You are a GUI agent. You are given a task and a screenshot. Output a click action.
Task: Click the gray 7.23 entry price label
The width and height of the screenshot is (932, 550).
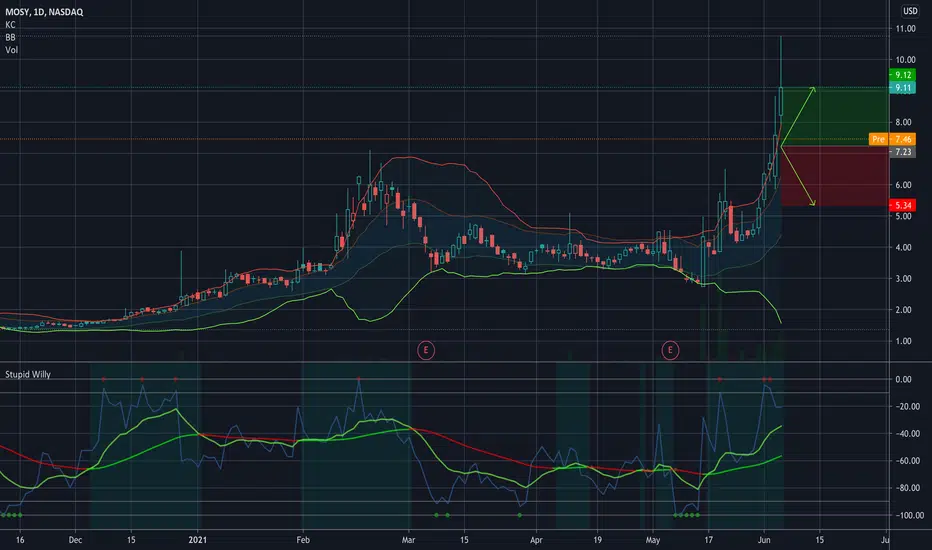coord(902,152)
